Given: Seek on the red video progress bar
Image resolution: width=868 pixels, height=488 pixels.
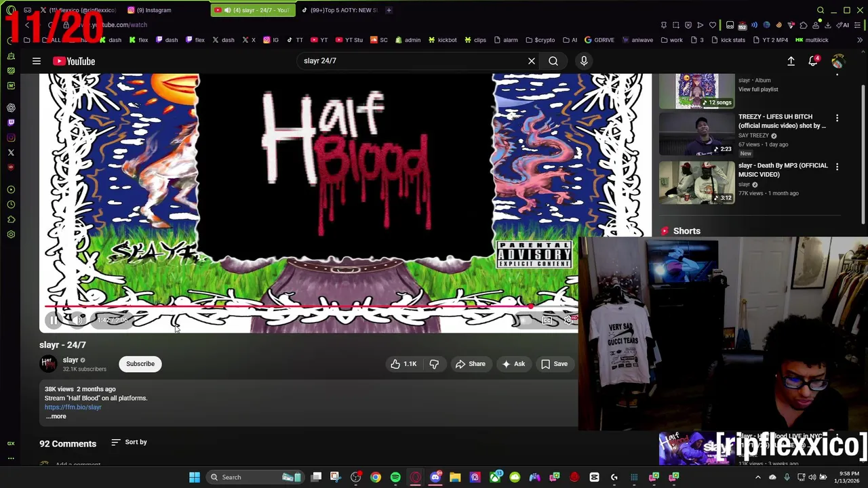Looking at the screenshot, I should pos(309,306).
